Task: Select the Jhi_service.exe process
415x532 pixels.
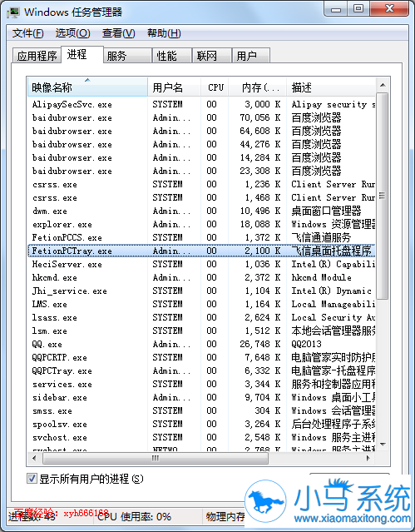Action: 201,291
